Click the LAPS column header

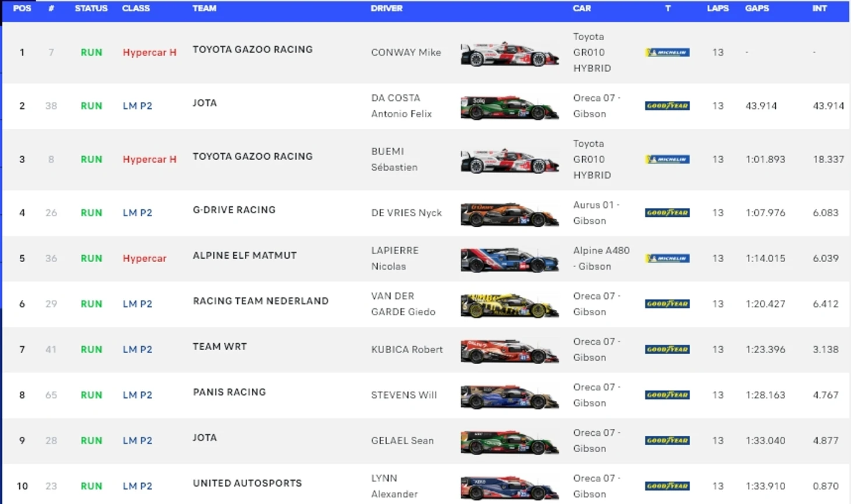[x=718, y=9]
